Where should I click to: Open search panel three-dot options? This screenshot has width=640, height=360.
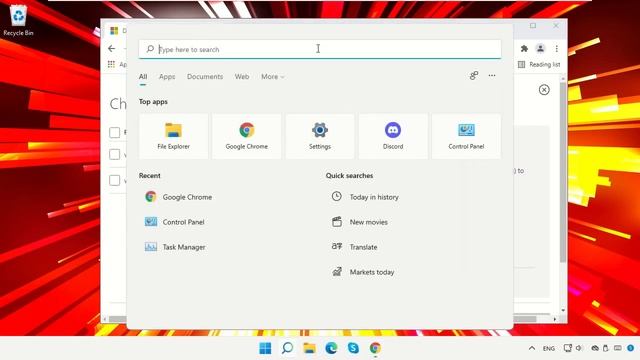tap(492, 76)
